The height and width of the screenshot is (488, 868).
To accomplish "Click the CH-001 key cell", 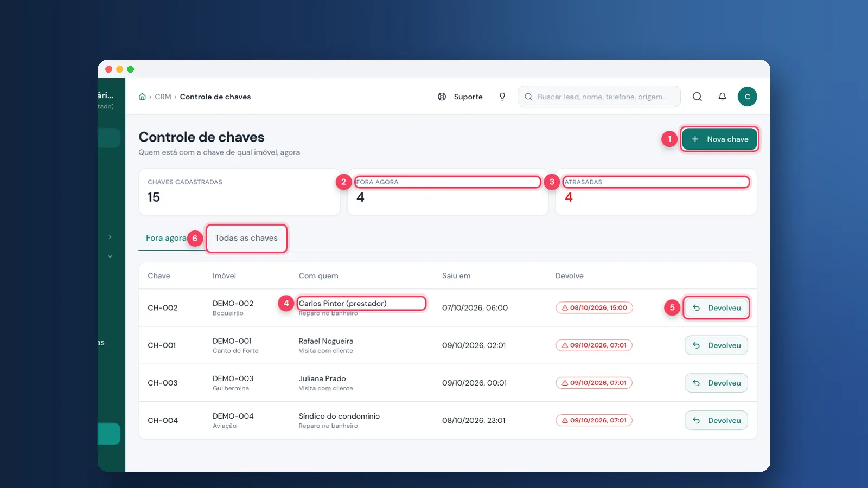I will [x=162, y=345].
